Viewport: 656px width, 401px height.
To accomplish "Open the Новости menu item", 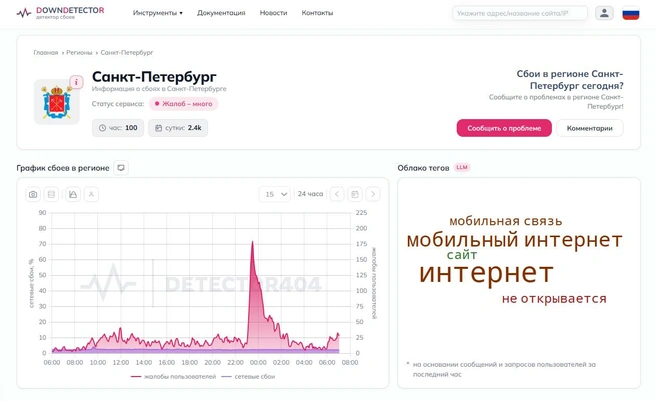I will tap(273, 13).
